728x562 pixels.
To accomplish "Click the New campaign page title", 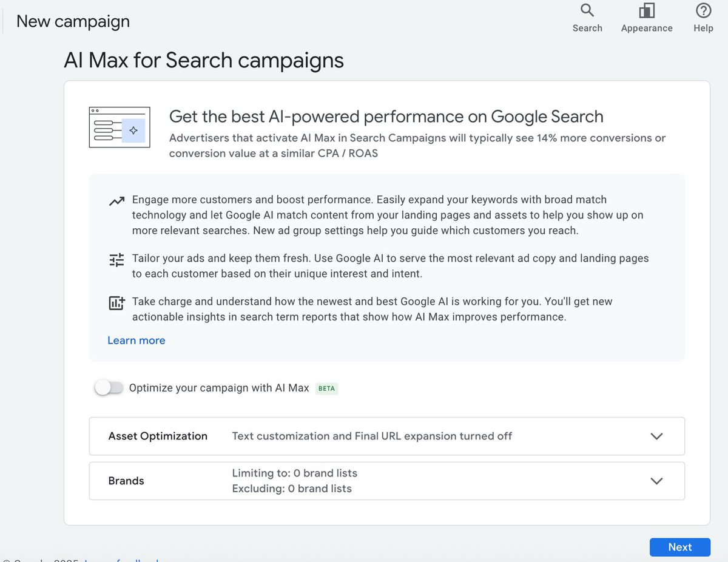I will point(73,21).
